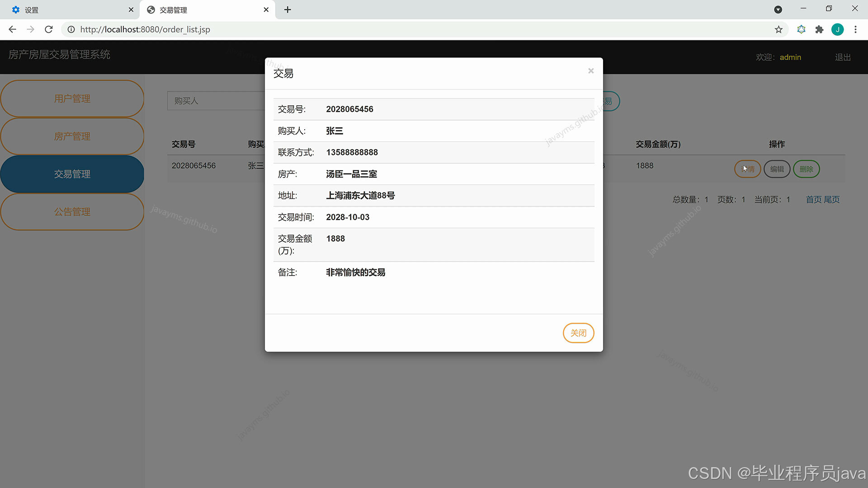The height and width of the screenshot is (488, 868).
Task: Open 用户管理 in the sidebar
Action: point(72,98)
